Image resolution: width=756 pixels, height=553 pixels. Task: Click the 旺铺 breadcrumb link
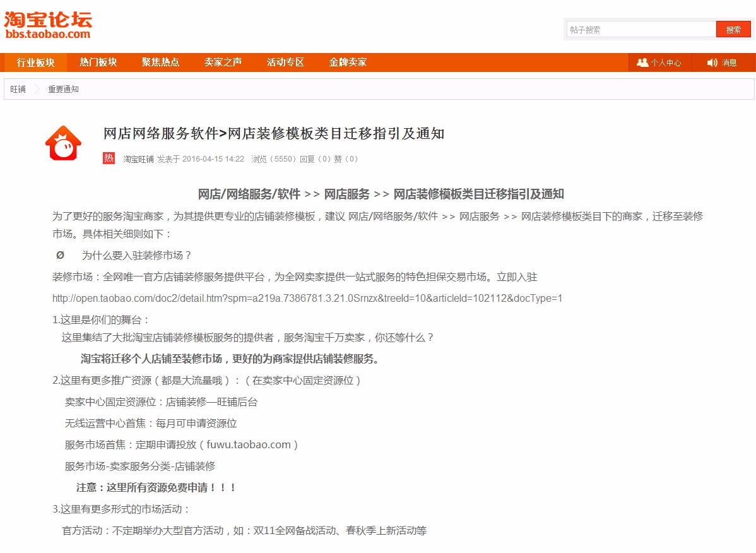coord(18,89)
